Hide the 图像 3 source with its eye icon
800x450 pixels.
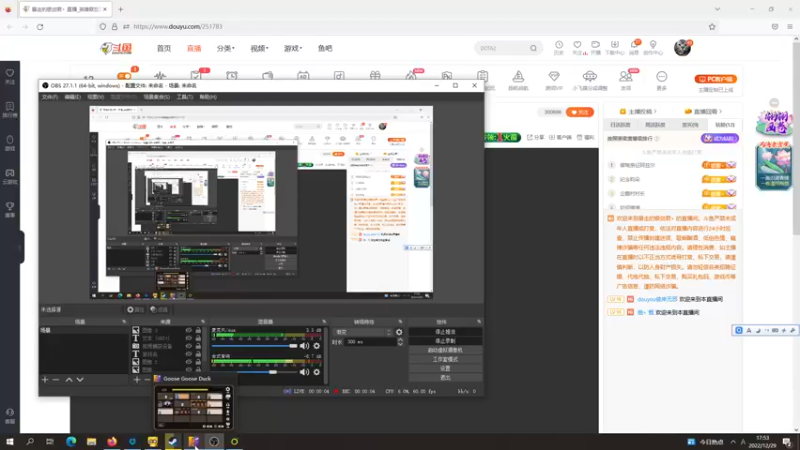coord(189,331)
